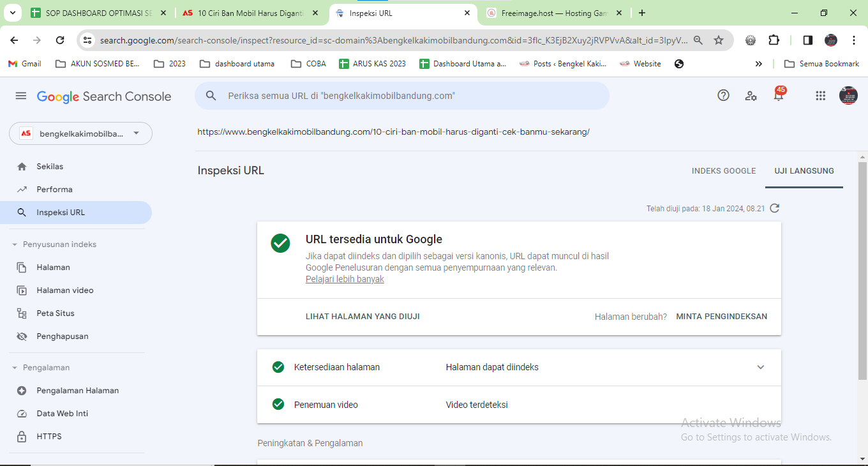868x466 pixels.
Task: Open user and permissions settings icon
Action: pos(751,96)
